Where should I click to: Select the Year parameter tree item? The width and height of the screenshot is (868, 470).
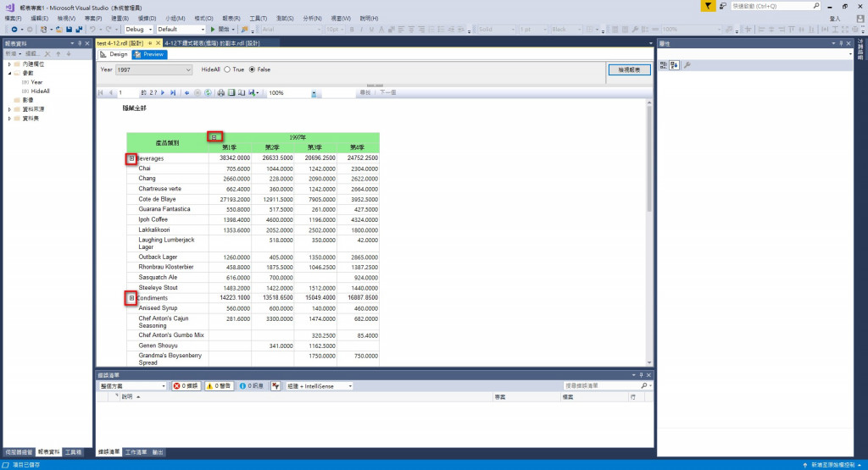click(36, 82)
